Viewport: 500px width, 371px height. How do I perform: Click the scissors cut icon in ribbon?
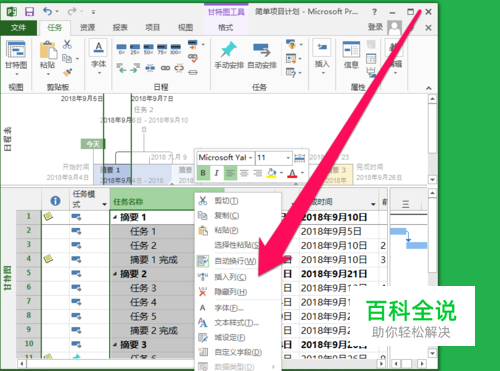(67, 44)
